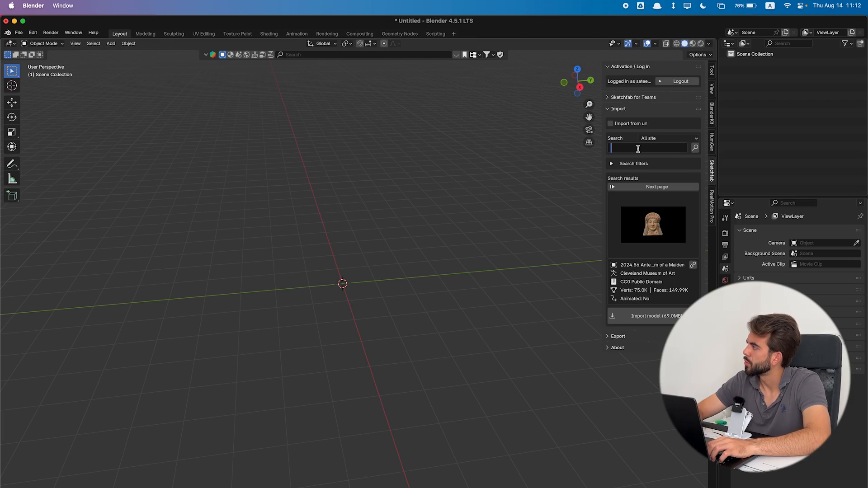
Task: Click the Sketchfab search magnifier icon
Action: (695, 148)
